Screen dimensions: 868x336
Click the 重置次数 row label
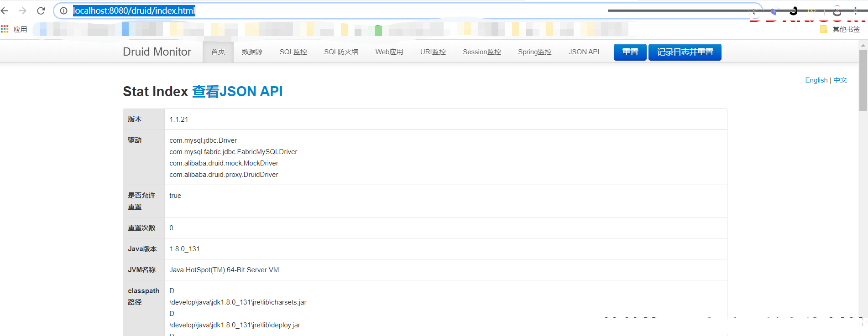coord(141,228)
